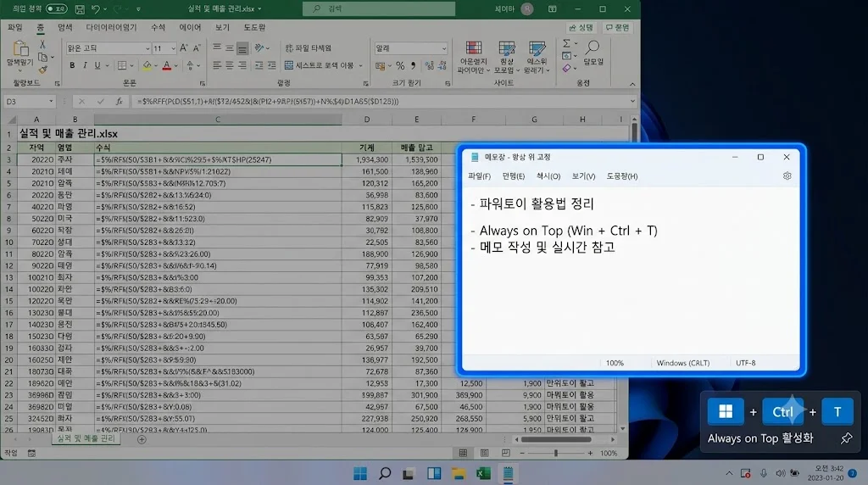Open the Conditional Formatting button
Image resolution: width=868 pixels, height=485 pixels.
point(473,57)
